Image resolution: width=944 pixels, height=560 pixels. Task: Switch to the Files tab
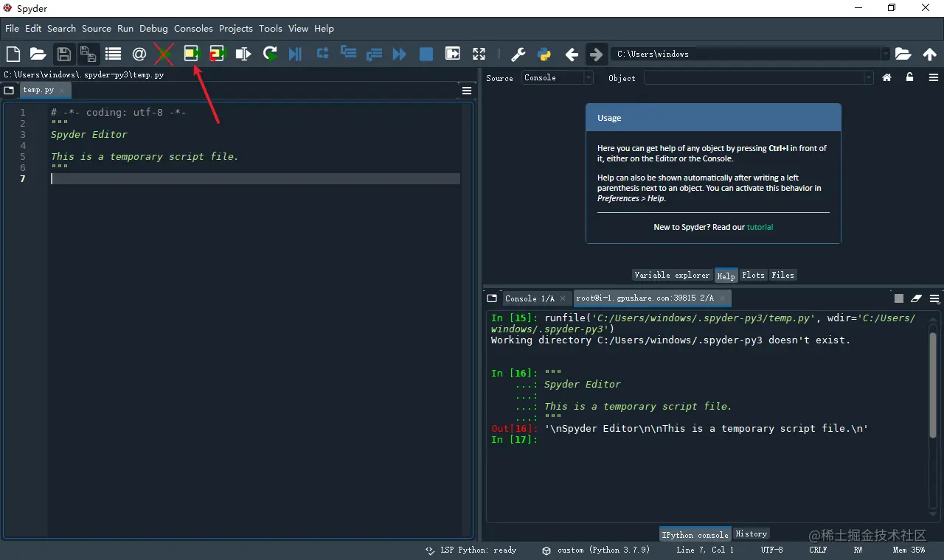(x=782, y=275)
